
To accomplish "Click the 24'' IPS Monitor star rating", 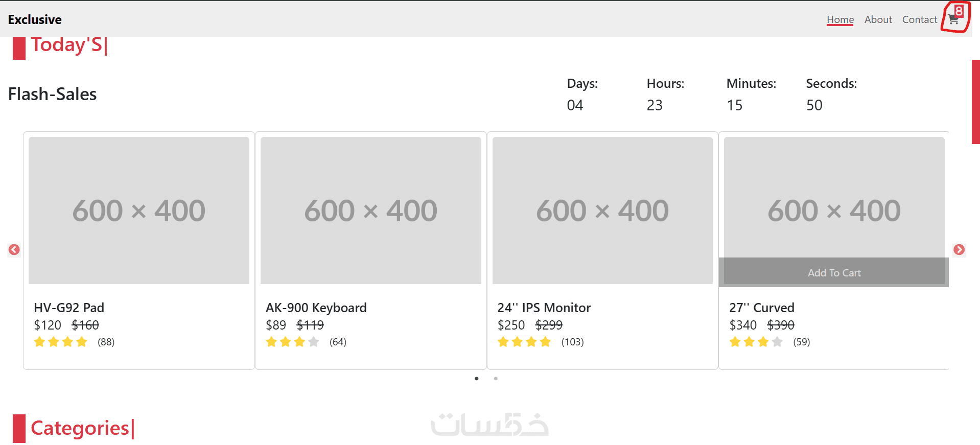I will (524, 342).
